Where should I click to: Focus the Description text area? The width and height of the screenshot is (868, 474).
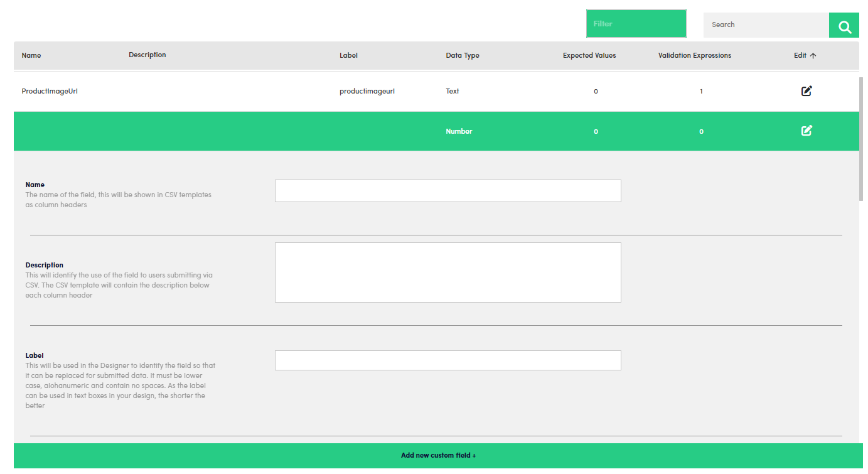pos(447,272)
